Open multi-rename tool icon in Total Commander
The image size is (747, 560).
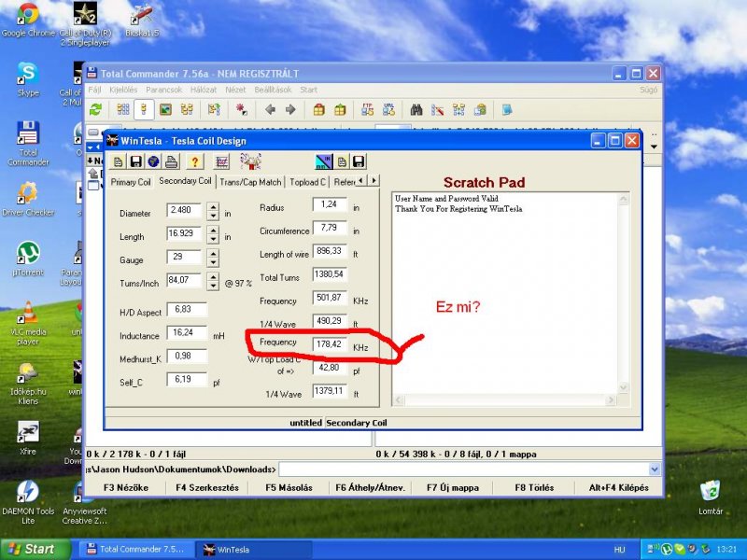coord(437,110)
